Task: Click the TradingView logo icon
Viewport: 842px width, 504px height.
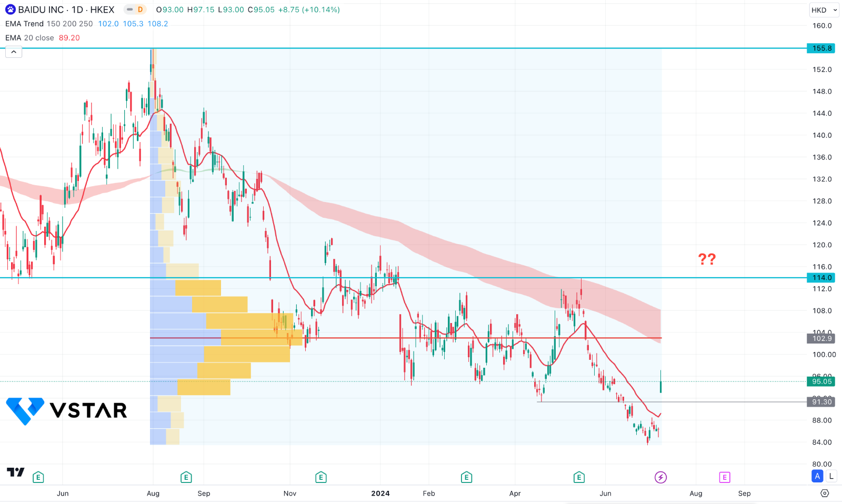Action: (16, 472)
